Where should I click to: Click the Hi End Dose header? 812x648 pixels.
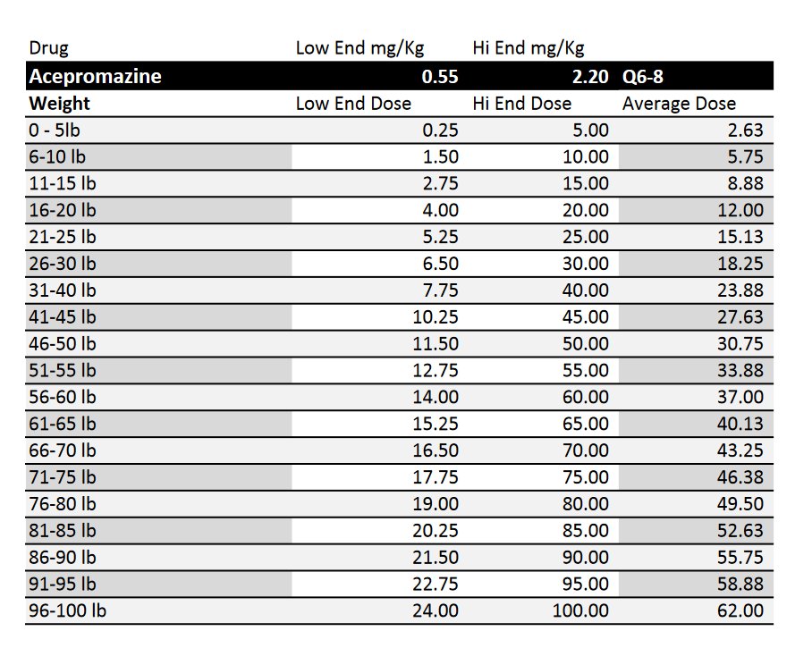[x=522, y=103]
